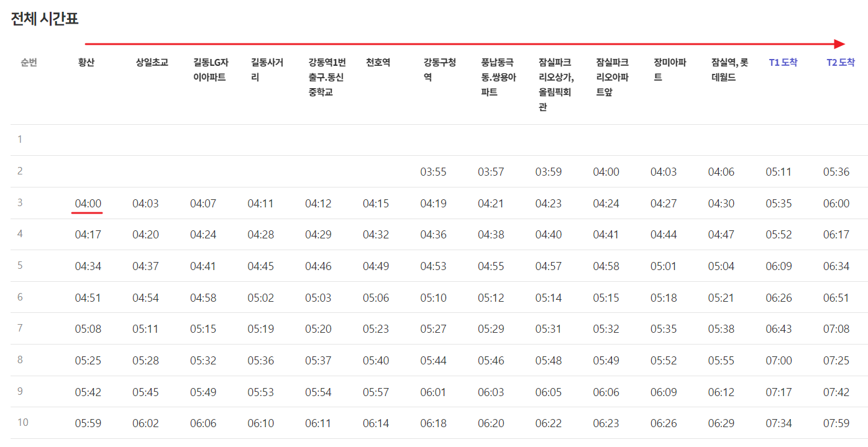868x447 pixels.
Task: Select 06:20 under 풍납동극동 in row 10
Action: pyautogui.click(x=491, y=423)
